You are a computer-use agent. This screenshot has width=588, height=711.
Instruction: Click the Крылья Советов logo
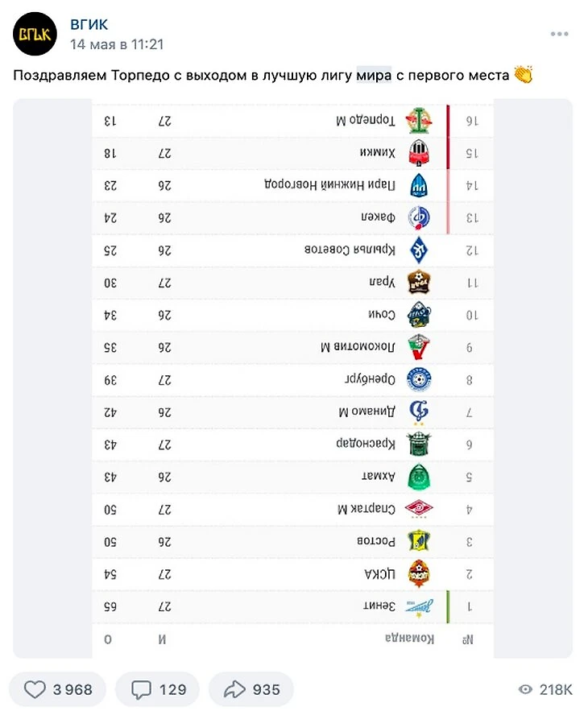pos(419,250)
